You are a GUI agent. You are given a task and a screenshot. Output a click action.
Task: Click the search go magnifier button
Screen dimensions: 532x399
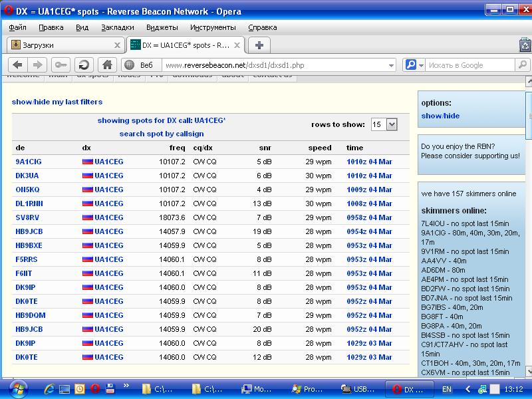click(523, 65)
